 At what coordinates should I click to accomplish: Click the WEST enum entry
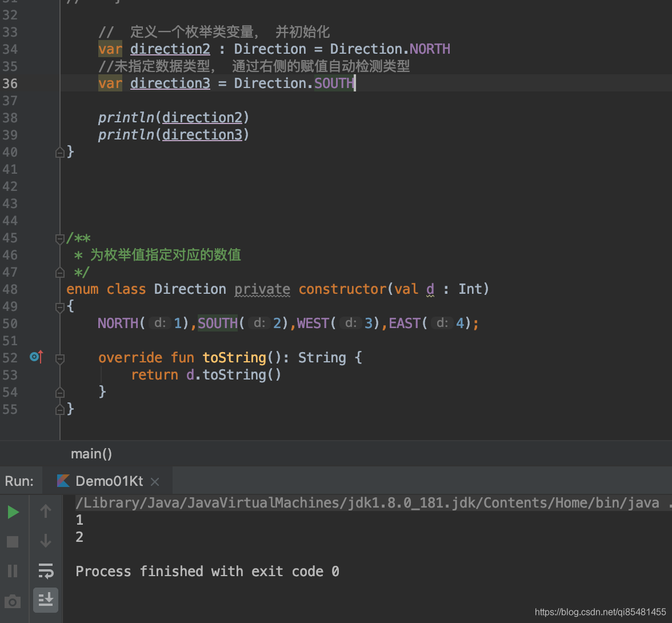click(313, 324)
